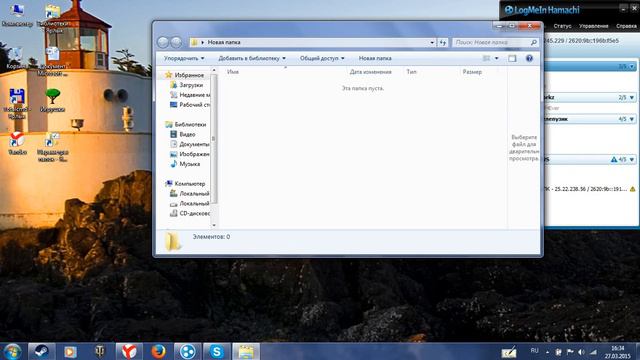The width and height of the screenshot is (640, 360).
Task: Open Yandex browser from the taskbar
Action: tap(129, 351)
